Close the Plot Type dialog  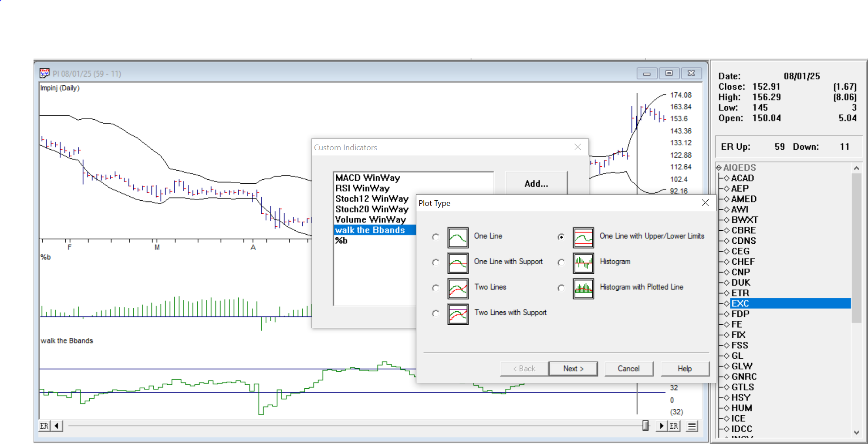[x=705, y=203]
